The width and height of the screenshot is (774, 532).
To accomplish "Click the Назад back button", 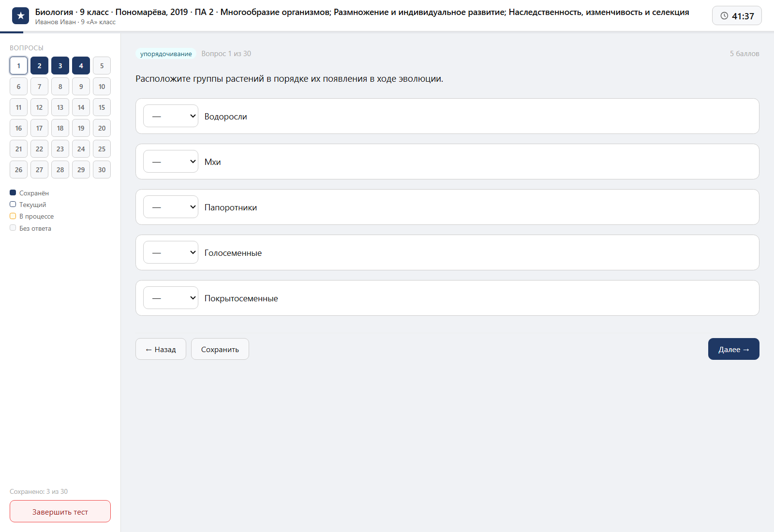I will [x=161, y=349].
